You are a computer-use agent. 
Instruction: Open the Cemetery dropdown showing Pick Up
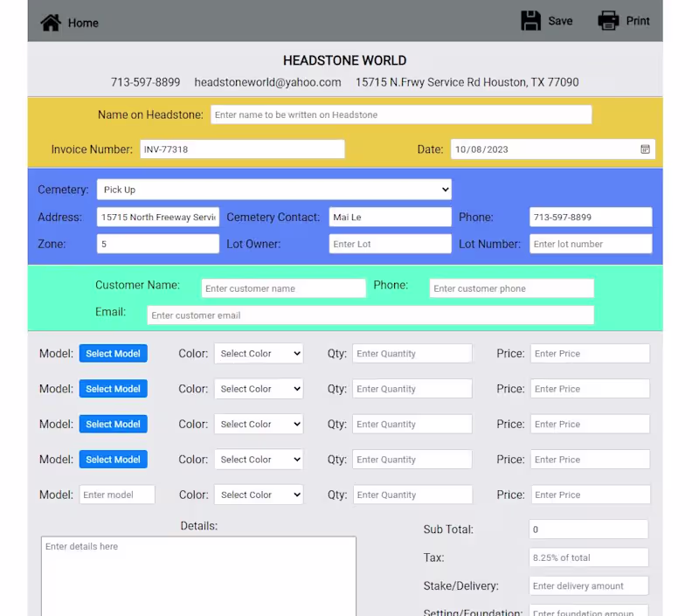(x=274, y=190)
